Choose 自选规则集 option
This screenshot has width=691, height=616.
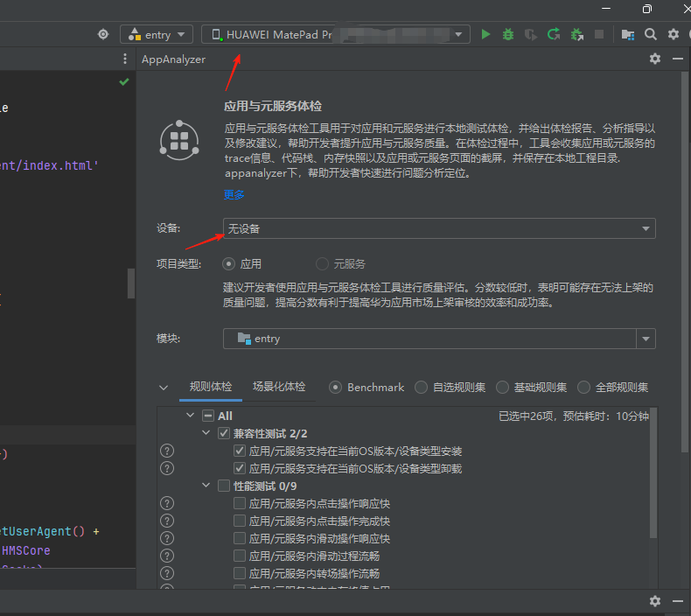[x=421, y=388]
